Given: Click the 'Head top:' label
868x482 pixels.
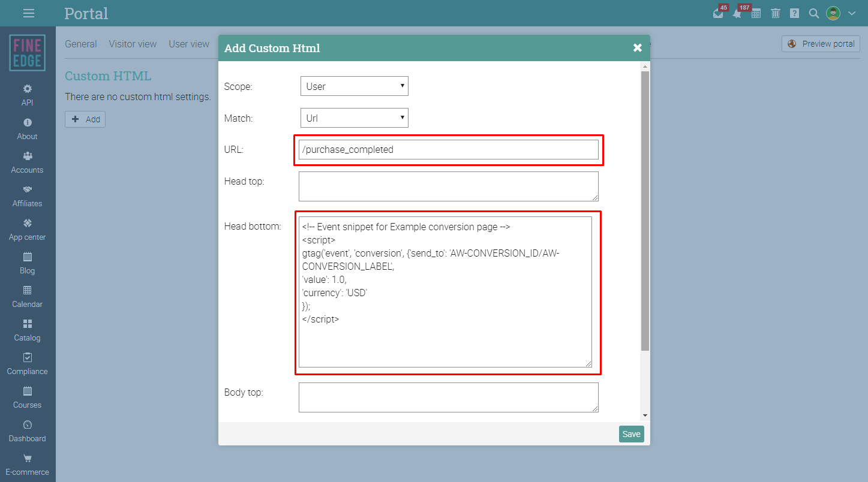Looking at the screenshot, I should point(244,181).
